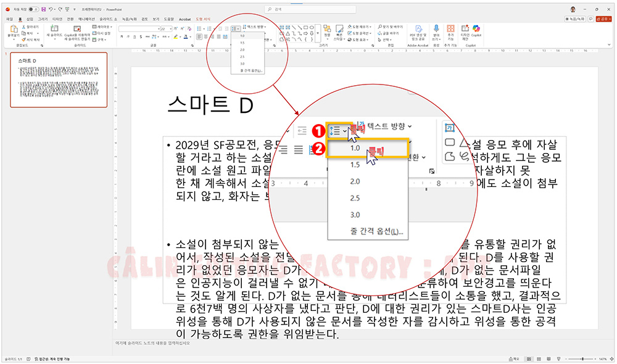Toggle underline formatting for text
Viewport: 617px width, 364px height.
pyautogui.click(x=135, y=36)
